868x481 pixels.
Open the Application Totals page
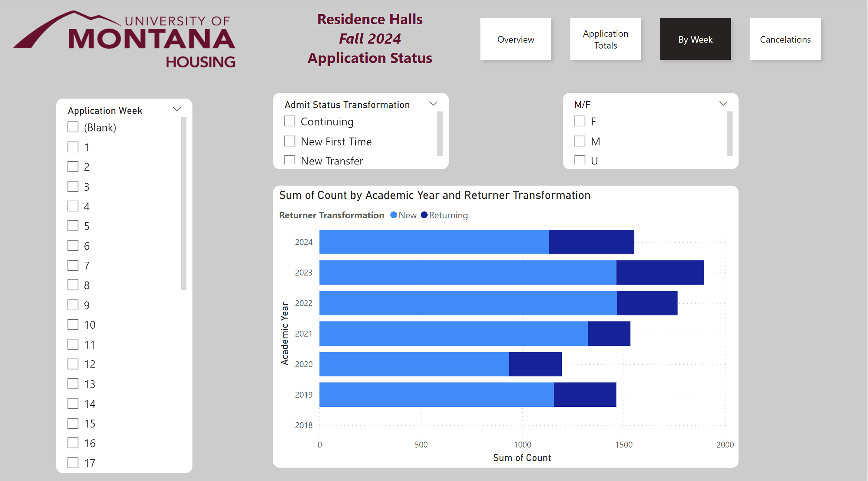click(605, 39)
